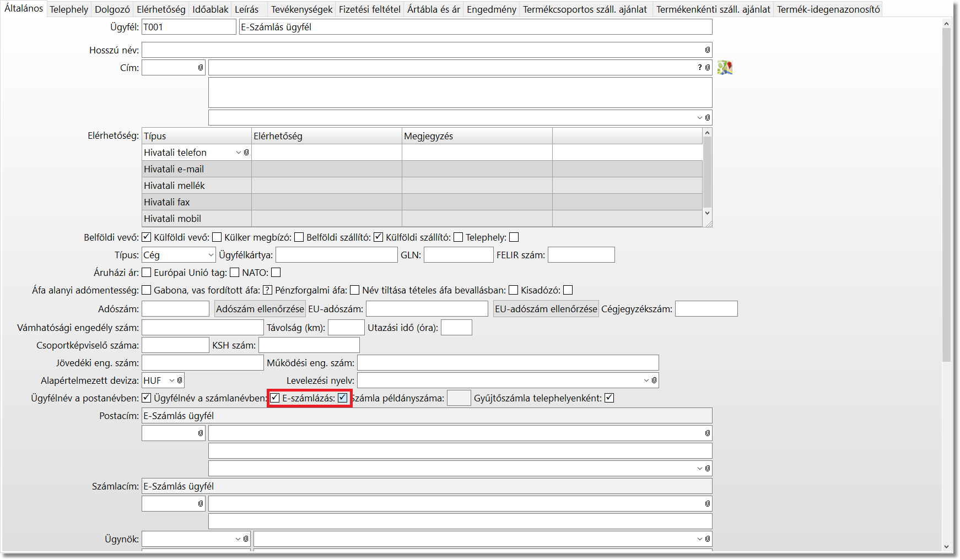Enable the Telephely checkbox
This screenshot has height=560, width=960.
point(514,237)
